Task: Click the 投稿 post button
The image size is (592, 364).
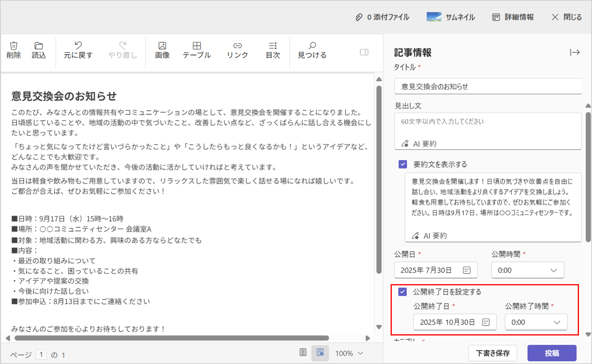Action: [x=552, y=353]
